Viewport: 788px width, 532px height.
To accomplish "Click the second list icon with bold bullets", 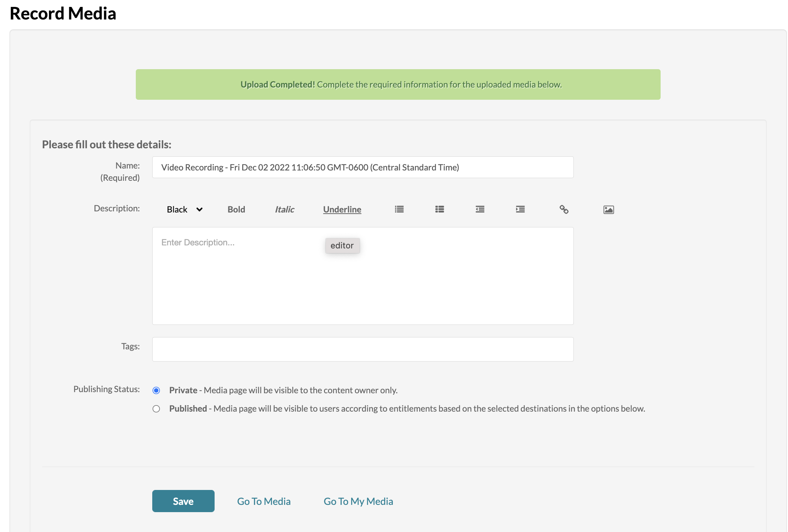I will click(440, 209).
